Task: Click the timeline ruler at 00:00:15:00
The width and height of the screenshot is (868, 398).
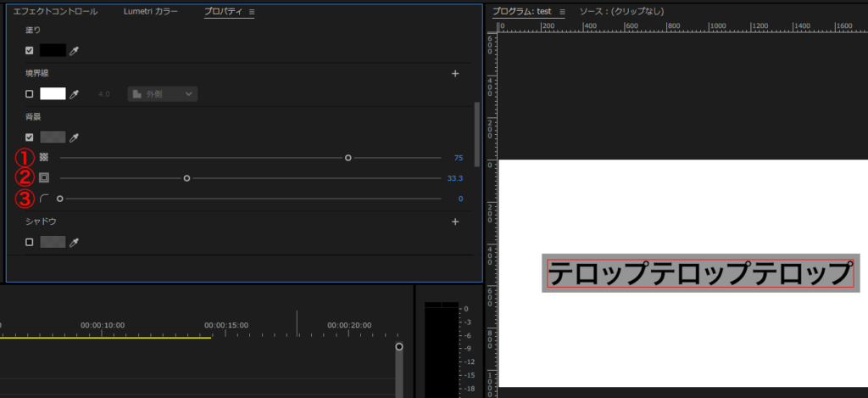Action: [225, 325]
